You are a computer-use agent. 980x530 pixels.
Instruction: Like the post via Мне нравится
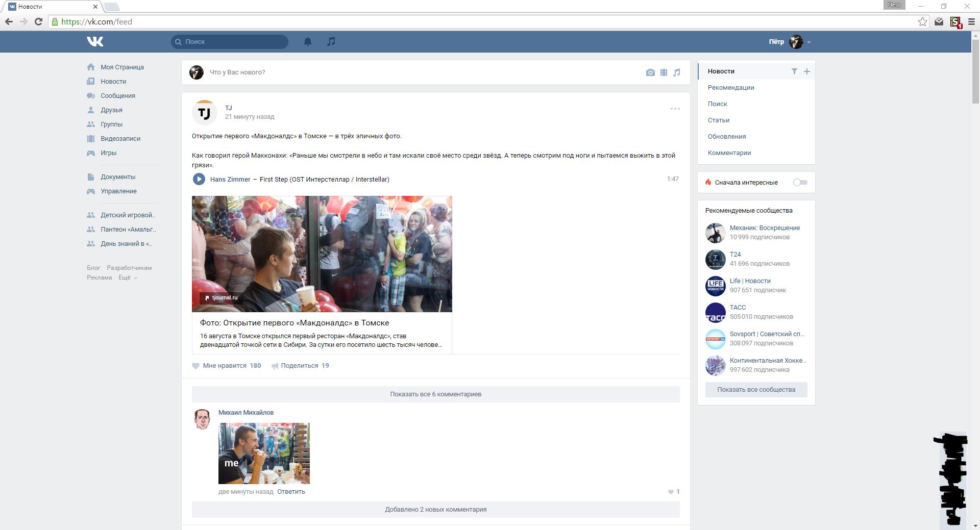click(x=227, y=366)
